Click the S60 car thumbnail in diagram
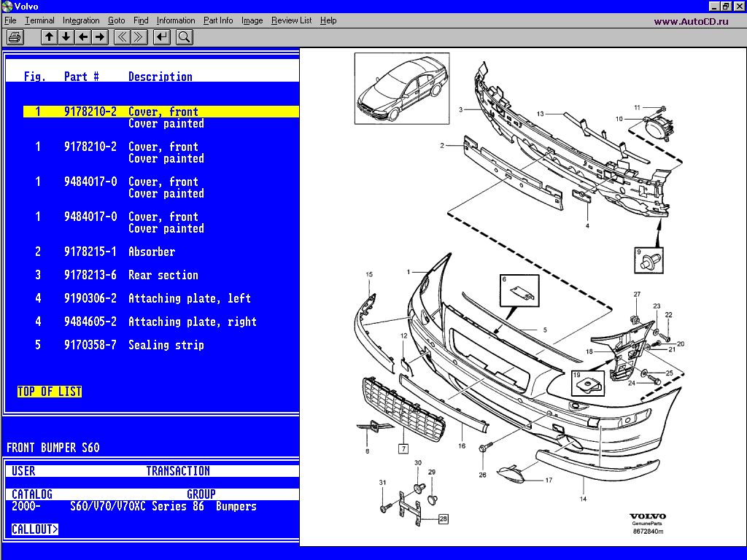 tap(402, 88)
